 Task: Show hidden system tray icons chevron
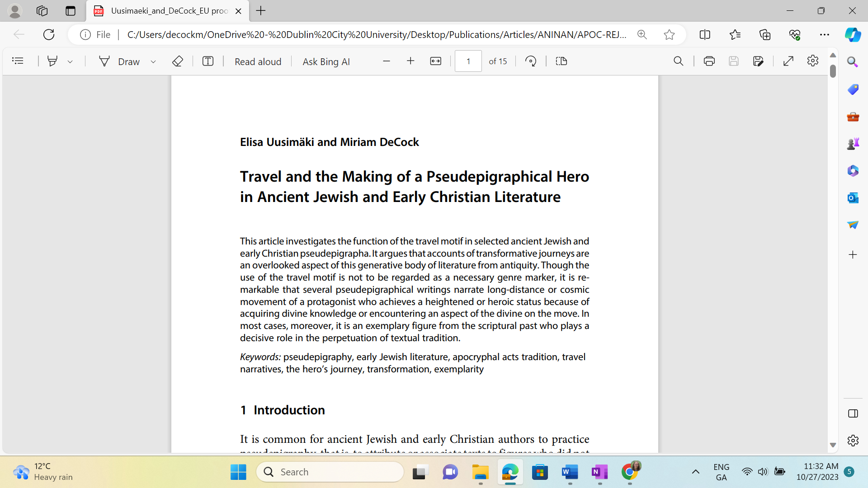coord(695,472)
